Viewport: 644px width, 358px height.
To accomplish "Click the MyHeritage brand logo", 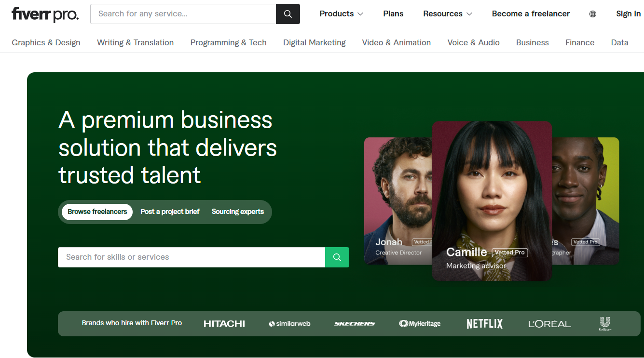I will pyautogui.click(x=420, y=323).
